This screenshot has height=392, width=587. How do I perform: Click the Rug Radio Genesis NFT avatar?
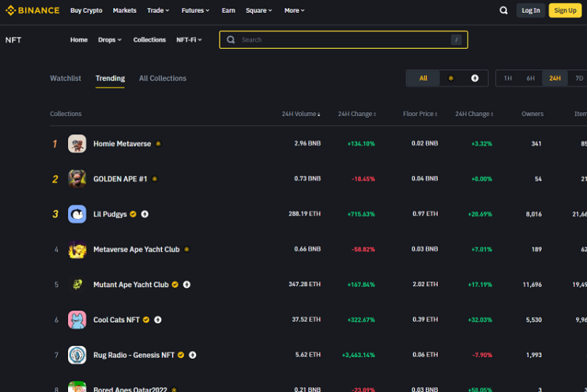(x=77, y=355)
